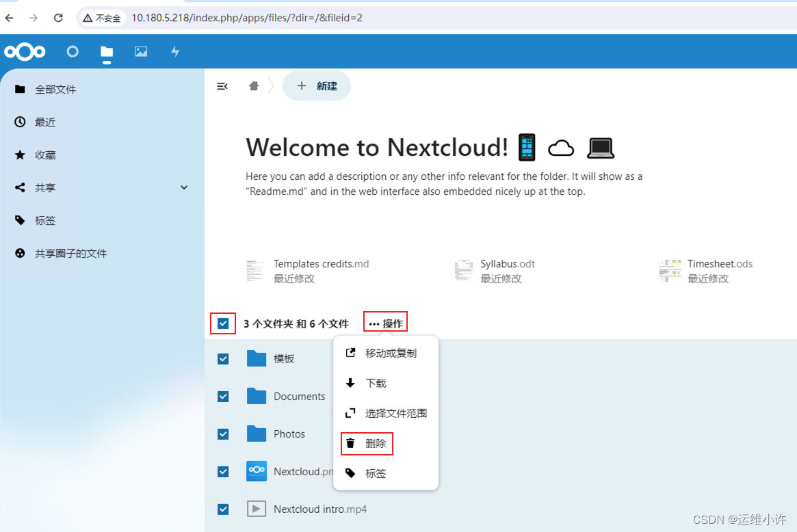Go to home folder breadcrumb icon
Image resolution: width=797 pixels, height=532 pixels.
point(254,86)
